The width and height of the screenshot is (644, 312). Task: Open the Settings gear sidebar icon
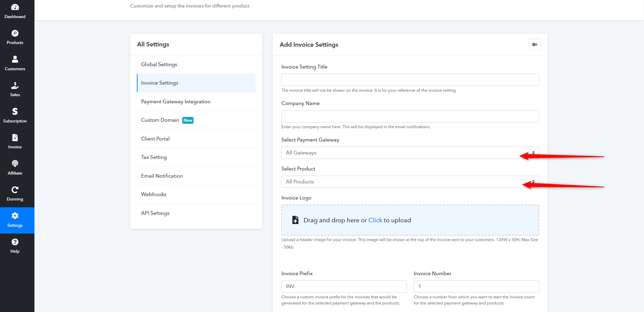[x=15, y=216]
